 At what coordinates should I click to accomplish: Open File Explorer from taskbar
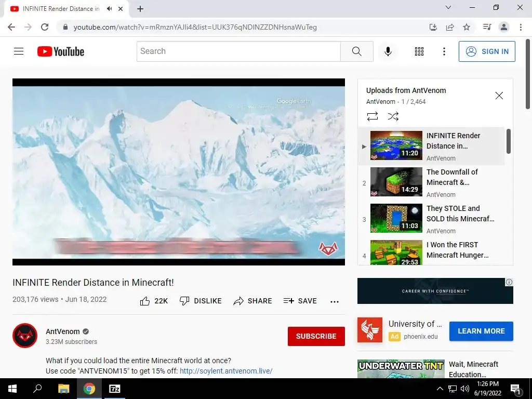coord(63,389)
